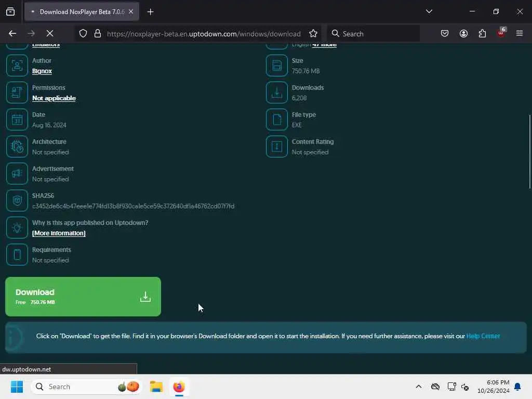Screen dimensions: 532x399
Task: Click the 750.76 MB size value
Action: pyautogui.click(x=305, y=71)
